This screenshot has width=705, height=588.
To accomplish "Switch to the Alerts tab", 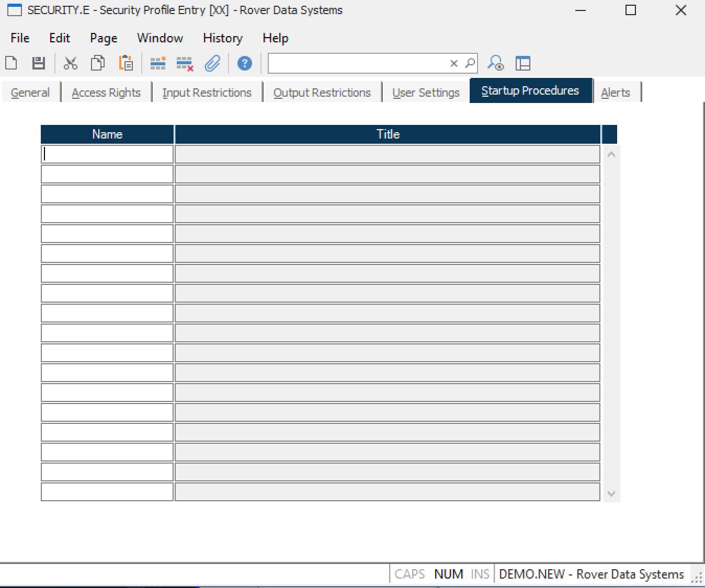I will [x=616, y=93].
